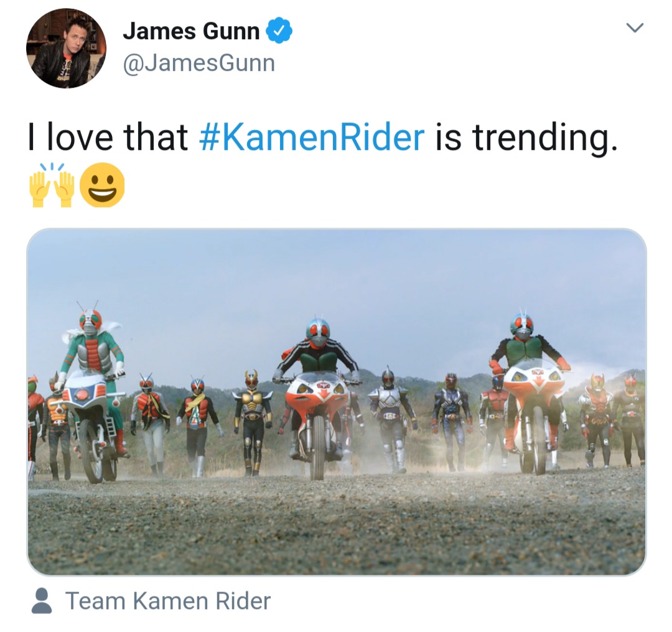Click the words "I love that" in the tweet

tap(108, 137)
